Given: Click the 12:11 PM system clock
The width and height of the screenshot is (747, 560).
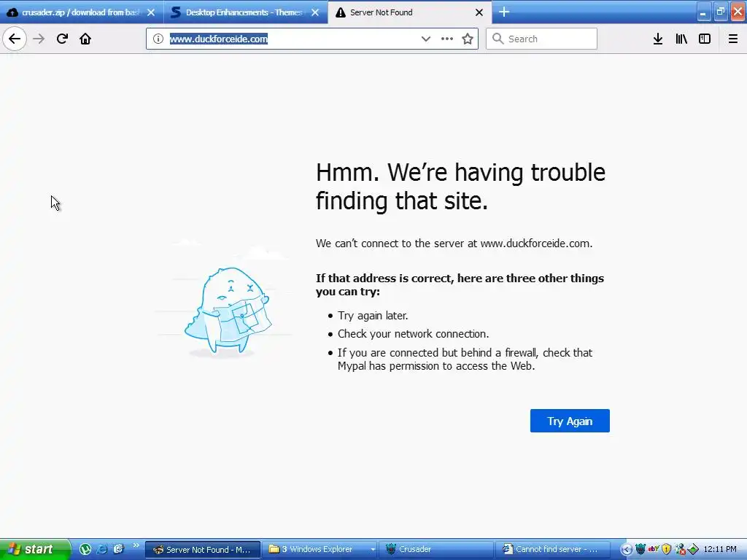Looking at the screenshot, I should click(x=720, y=550).
